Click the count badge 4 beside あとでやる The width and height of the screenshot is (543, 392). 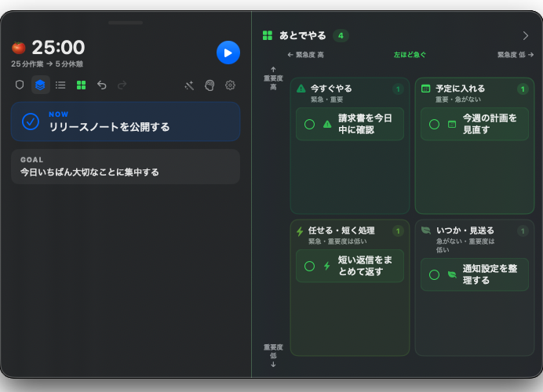point(341,35)
